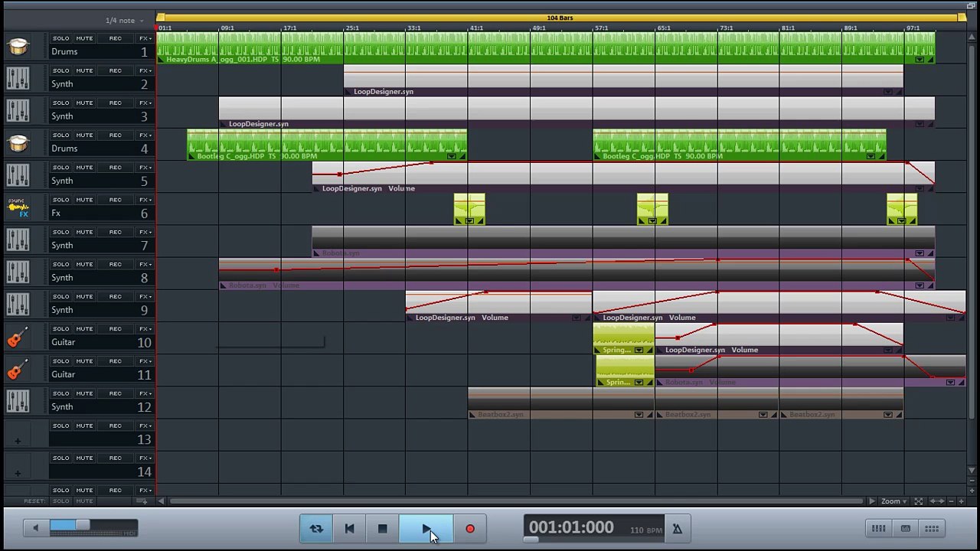Image resolution: width=980 pixels, height=551 pixels.
Task: Reset all Mute buttons
Action: [x=84, y=501]
